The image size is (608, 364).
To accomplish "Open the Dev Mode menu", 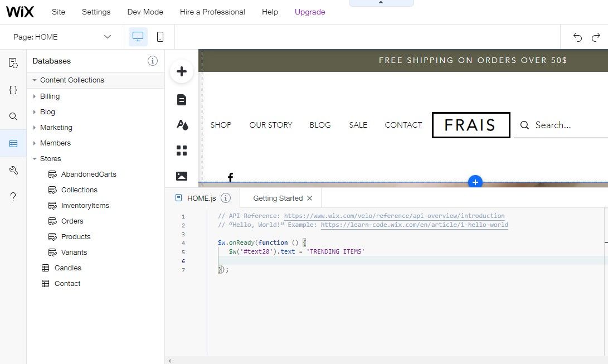I will pos(145,12).
